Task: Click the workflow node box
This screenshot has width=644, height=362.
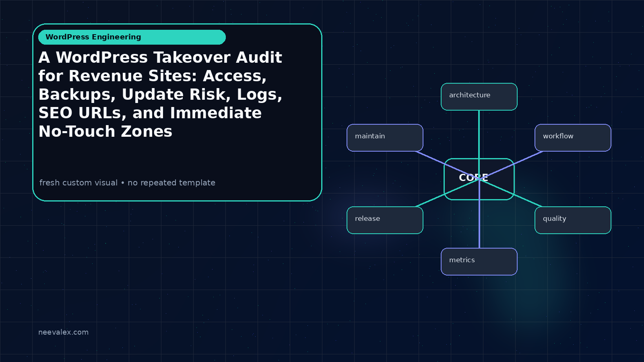Action: tap(573, 138)
